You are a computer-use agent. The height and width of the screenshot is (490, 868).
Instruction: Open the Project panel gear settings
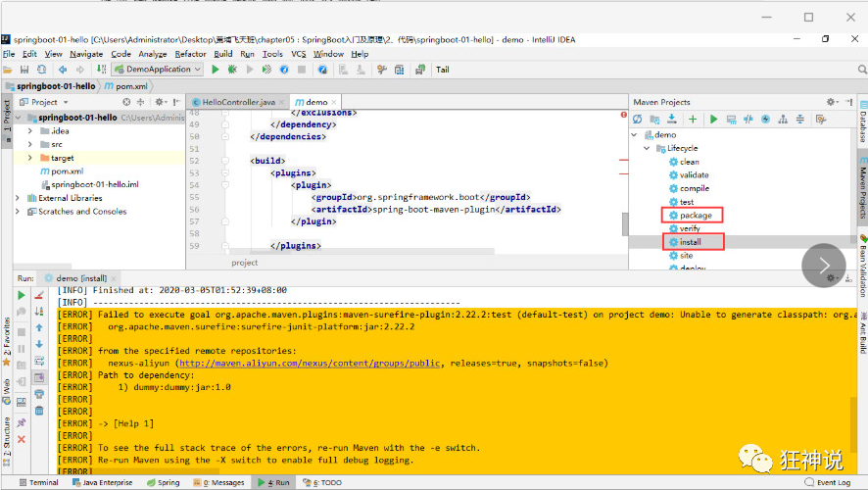click(x=161, y=102)
